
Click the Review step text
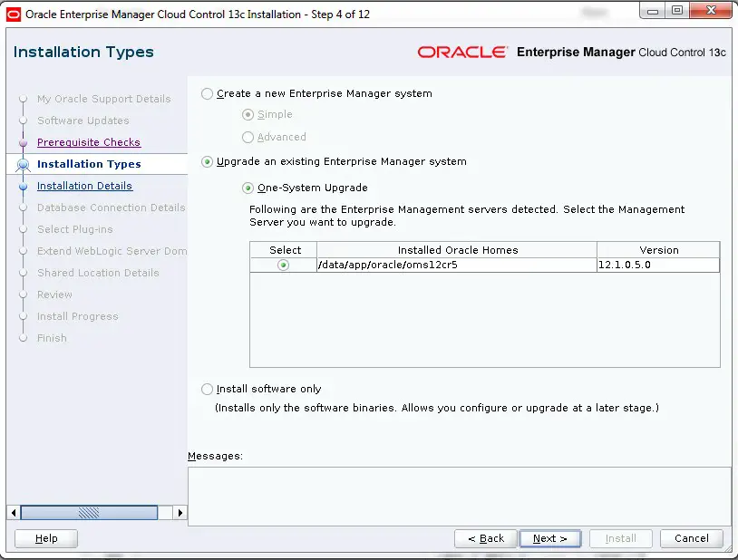(54, 294)
